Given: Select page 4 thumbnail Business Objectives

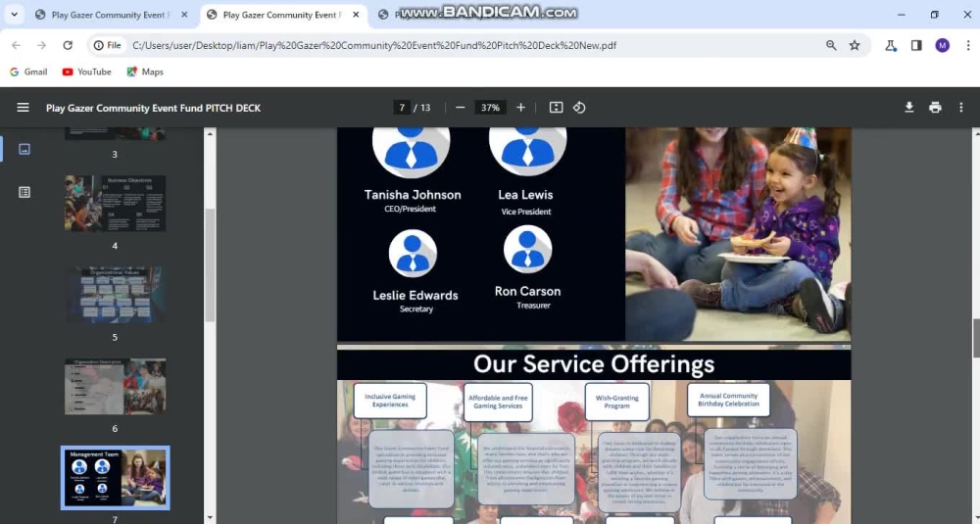Looking at the screenshot, I should 115,204.
